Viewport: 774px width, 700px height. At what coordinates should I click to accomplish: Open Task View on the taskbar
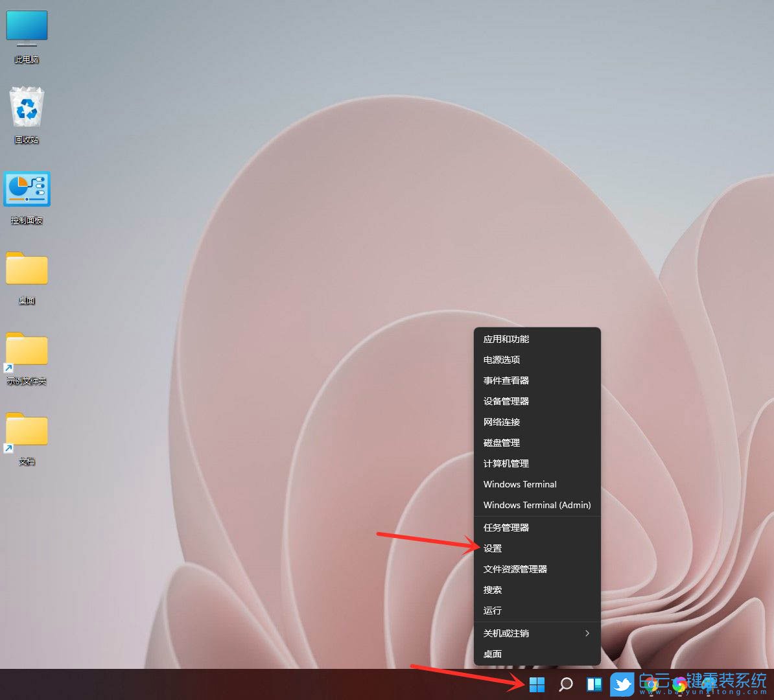[594, 684]
